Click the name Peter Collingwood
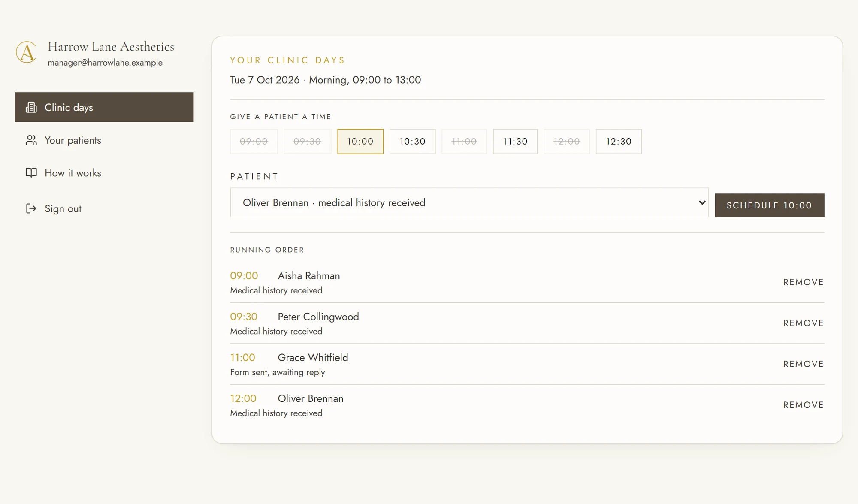 (x=318, y=317)
